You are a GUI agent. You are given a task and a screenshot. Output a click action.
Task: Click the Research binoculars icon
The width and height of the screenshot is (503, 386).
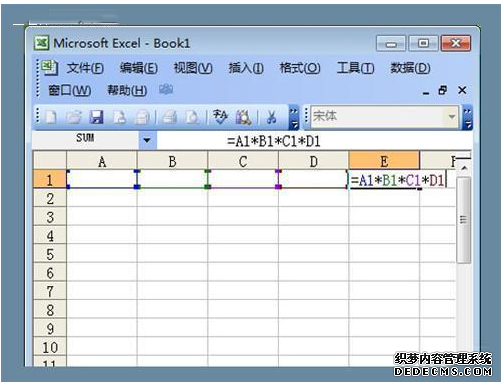(243, 117)
